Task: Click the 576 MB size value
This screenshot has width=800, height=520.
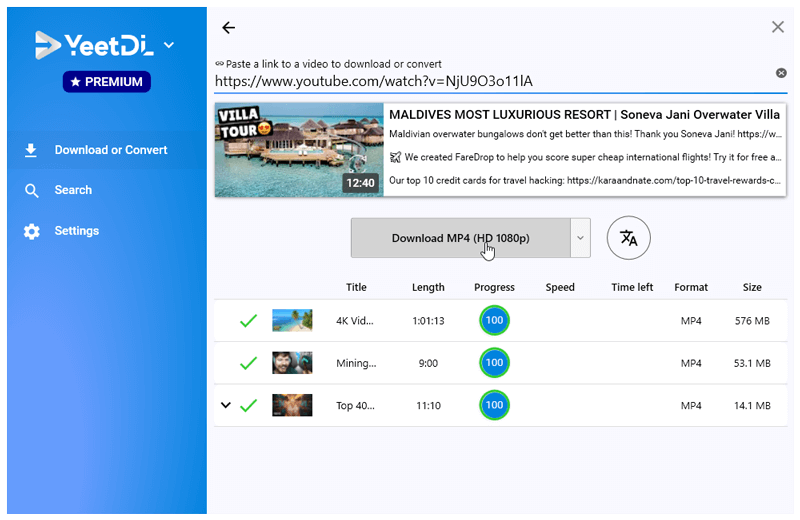Action: click(x=752, y=321)
